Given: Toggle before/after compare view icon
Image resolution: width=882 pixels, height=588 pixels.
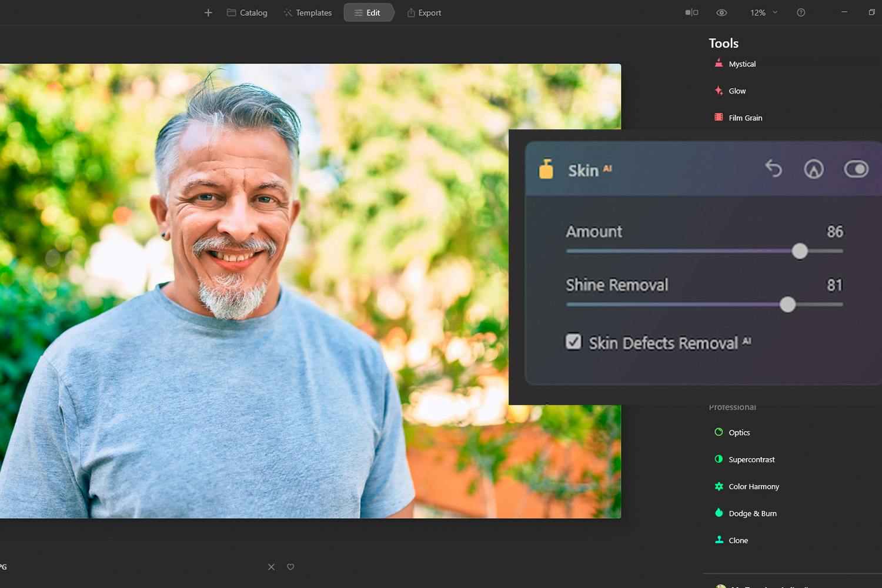Looking at the screenshot, I should point(691,12).
